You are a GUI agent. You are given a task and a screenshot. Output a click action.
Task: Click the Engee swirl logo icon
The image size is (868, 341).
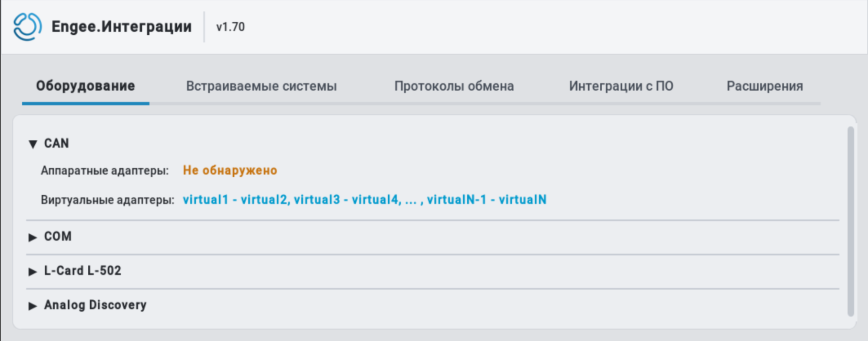(x=27, y=26)
